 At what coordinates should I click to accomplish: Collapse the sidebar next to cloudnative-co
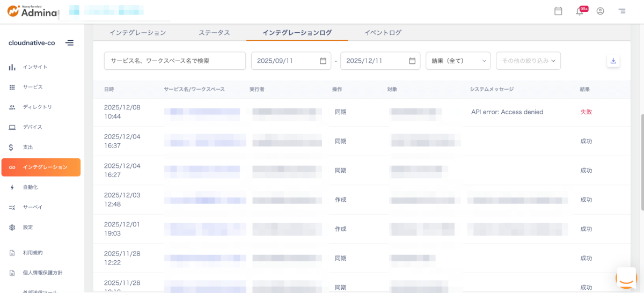point(70,43)
